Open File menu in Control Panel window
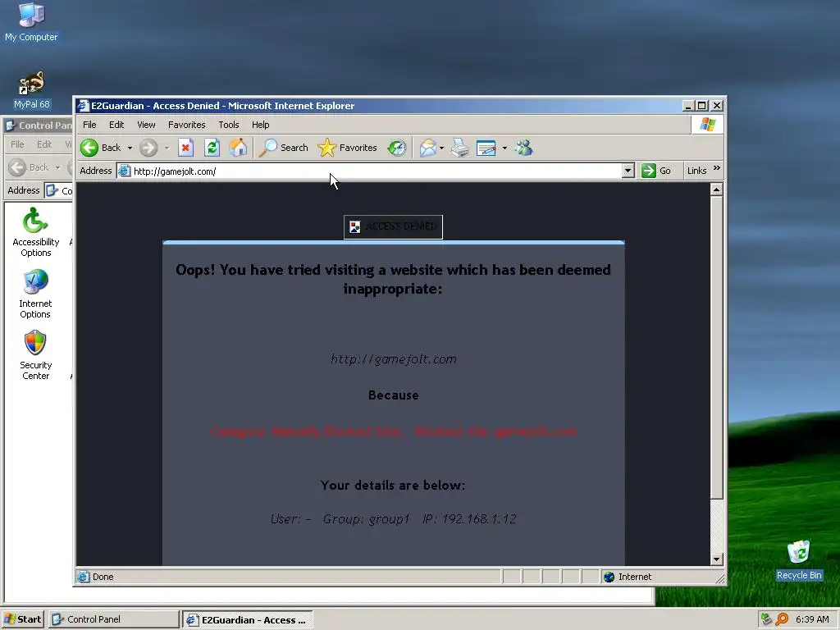840x630 pixels. (17, 144)
